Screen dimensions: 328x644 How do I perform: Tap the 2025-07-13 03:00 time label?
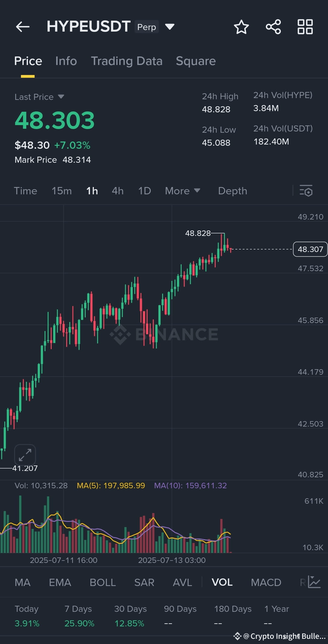coord(172,560)
